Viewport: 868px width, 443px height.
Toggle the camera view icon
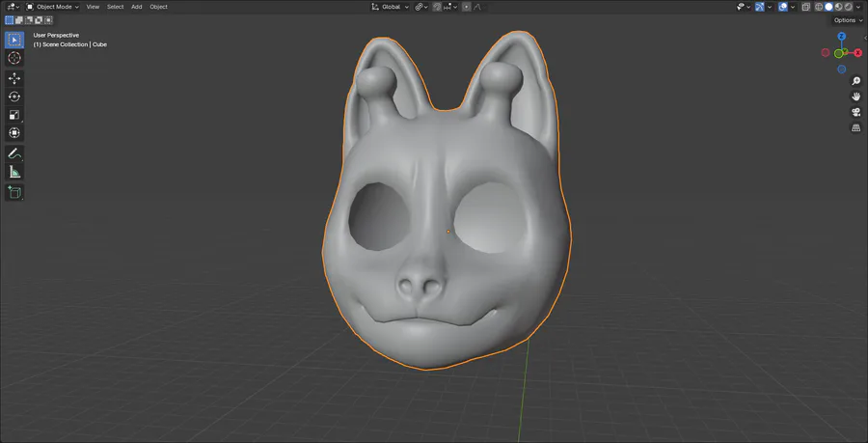tap(855, 112)
